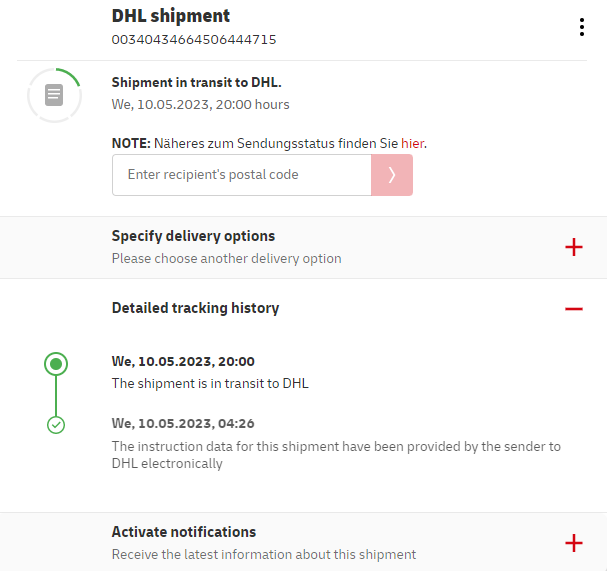Click the Activate notifications heading
The image size is (607, 571).
[184, 532]
